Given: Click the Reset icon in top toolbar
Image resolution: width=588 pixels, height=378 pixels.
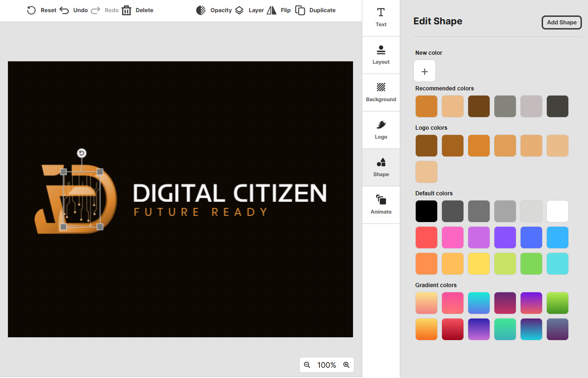Looking at the screenshot, I should point(31,10).
